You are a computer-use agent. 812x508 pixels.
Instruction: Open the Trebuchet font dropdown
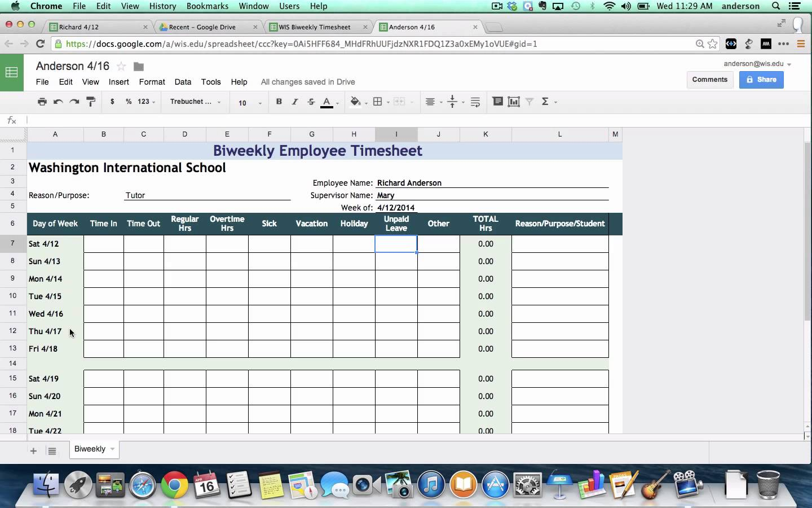[195, 102]
